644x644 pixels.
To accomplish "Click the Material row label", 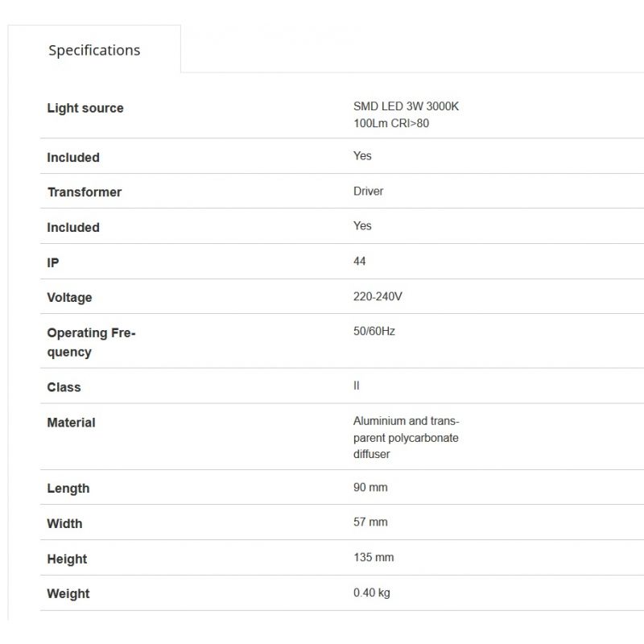I will pyautogui.click(x=71, y=423).
